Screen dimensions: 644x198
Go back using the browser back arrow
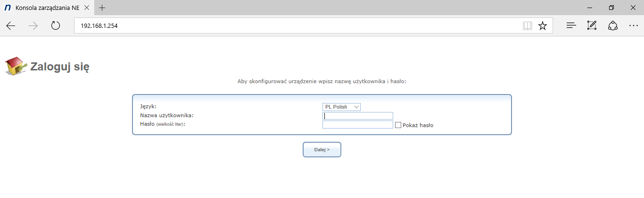pos(10,26)
